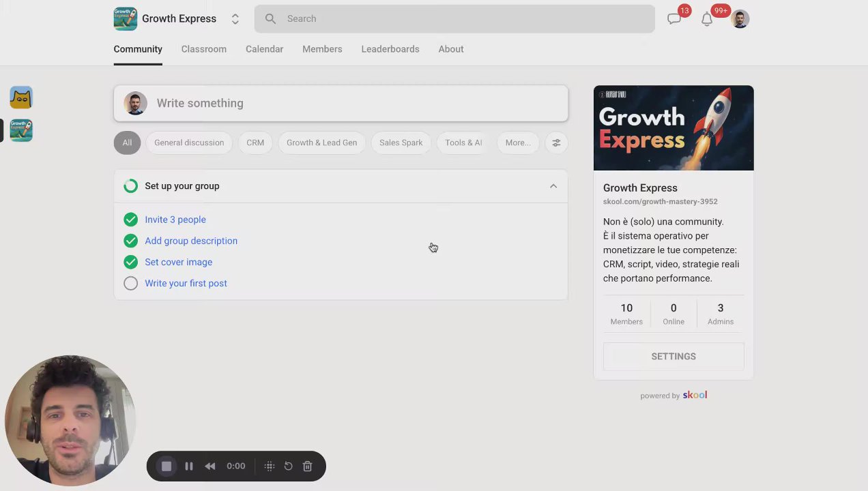Switch to the Classroom tab
This screenshot has height=491, width=868.
204,49
